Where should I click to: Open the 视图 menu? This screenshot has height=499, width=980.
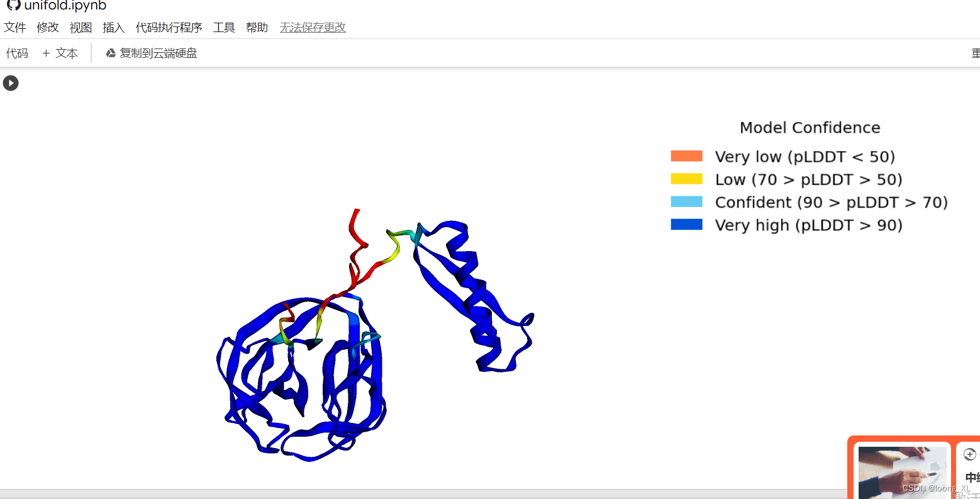point(81,27)
